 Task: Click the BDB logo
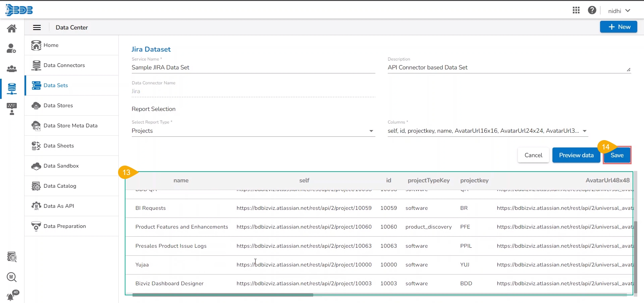pyautogui.click(x=19, y=10)
